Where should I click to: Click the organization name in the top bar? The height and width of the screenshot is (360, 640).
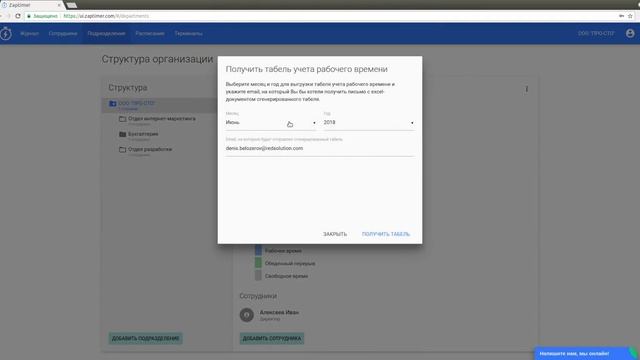point(596,33)
